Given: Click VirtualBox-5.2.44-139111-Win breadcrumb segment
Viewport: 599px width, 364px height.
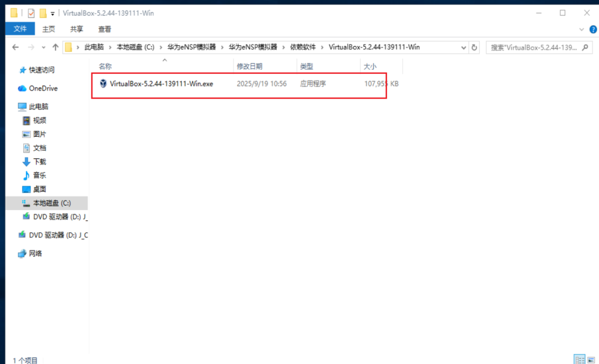Looking at the screenshot, I should tap(374, 47).
